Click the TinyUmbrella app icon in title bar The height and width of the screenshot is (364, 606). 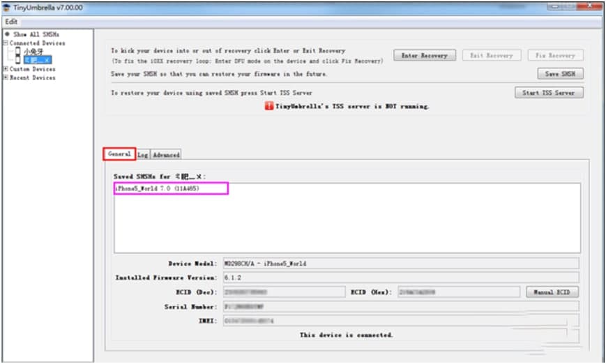(6, 8)
